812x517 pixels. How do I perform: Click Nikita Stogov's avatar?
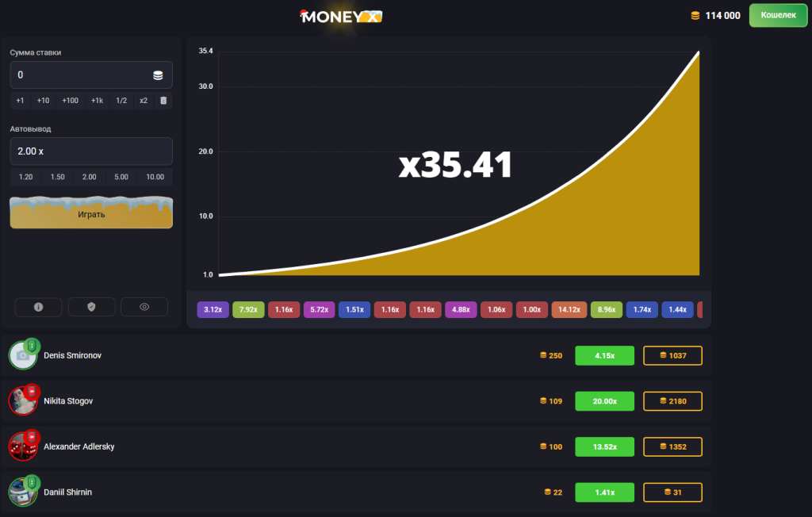tap(23, 401)
